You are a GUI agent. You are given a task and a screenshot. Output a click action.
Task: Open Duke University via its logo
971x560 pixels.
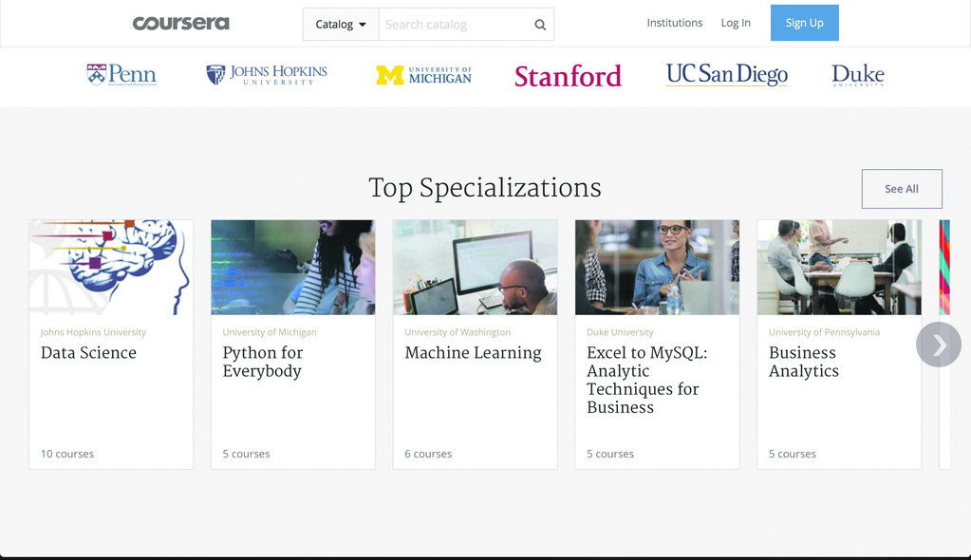coord(857,75)
